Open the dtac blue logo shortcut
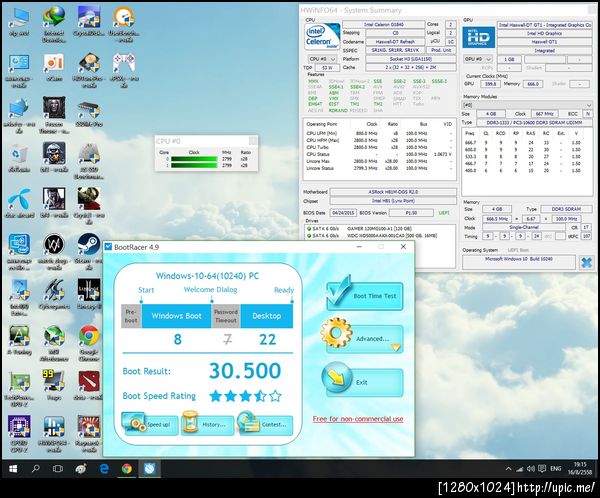Image resolution: width=600 pixels, height=498 pixels. [19, 200]
